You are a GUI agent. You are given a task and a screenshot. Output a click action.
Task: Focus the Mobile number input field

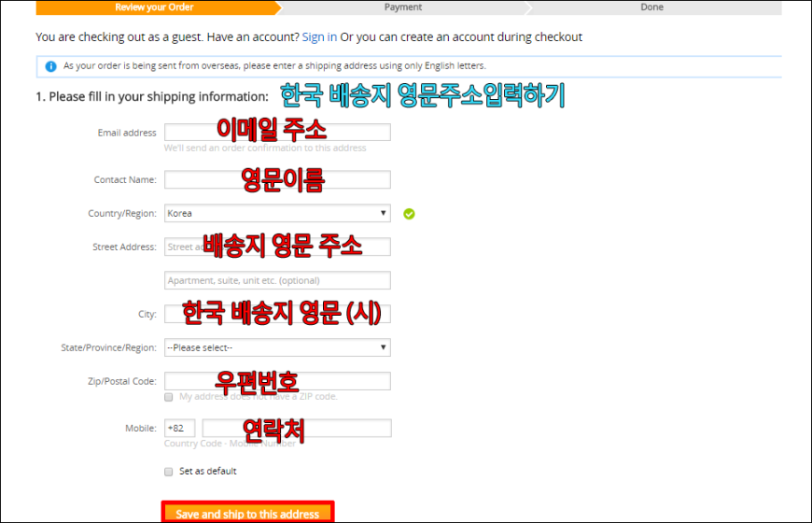296,428
